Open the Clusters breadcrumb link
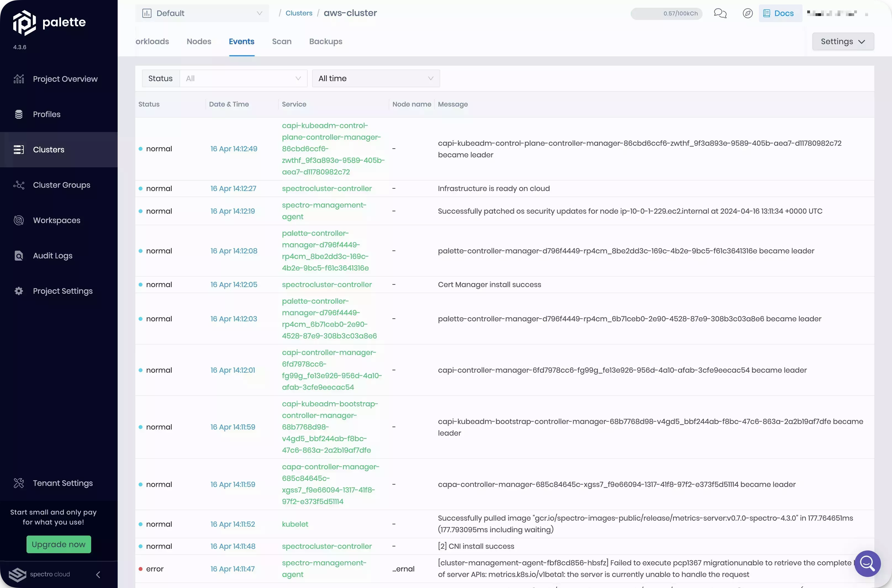The width and height of the screenshot is (892, 588). pos(299,13)
